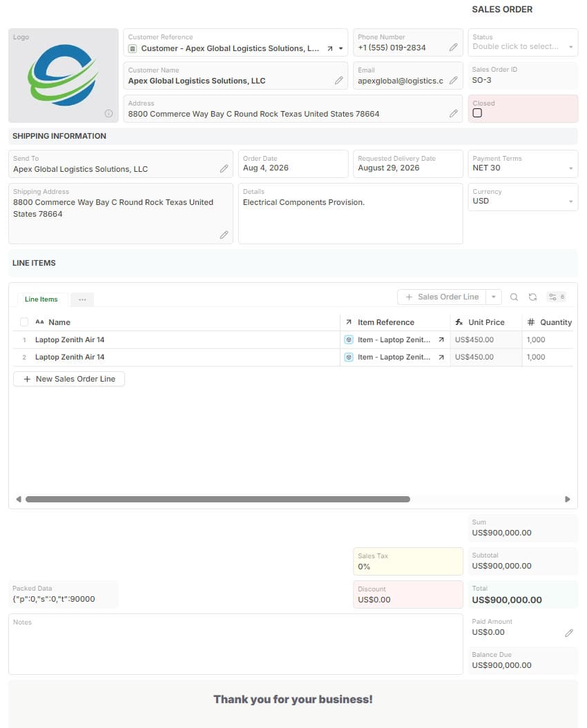The image size is (587, 728).
Task: Refresh the line items table
Action: tap(532, 297)
